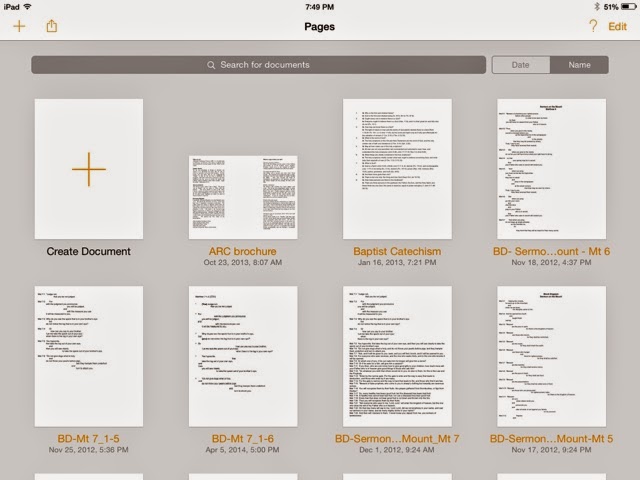Open the share icon in toolbar
Image resolution: width=640 pixels, height=480 pixels.
tap(51, 26)
